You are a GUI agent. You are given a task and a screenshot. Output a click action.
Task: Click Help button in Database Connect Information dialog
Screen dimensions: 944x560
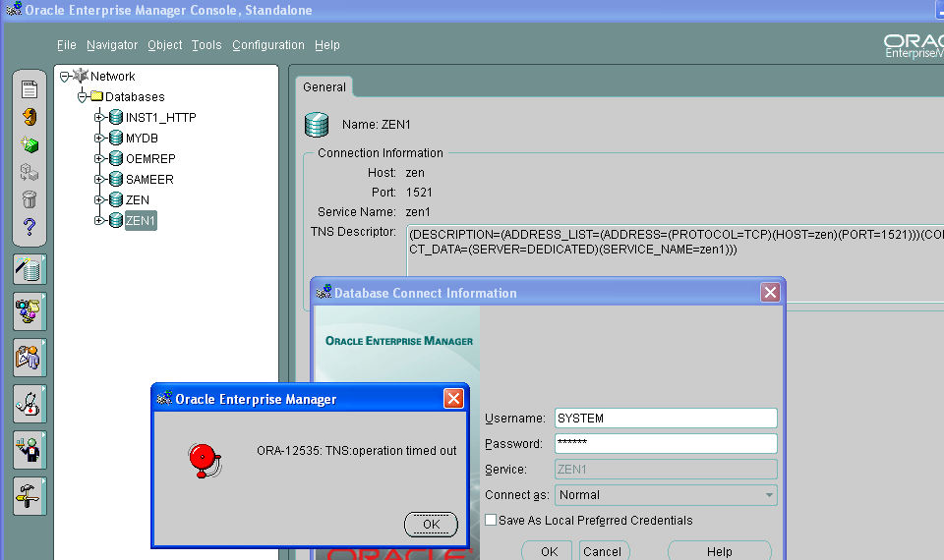click(x=720, y=551)
